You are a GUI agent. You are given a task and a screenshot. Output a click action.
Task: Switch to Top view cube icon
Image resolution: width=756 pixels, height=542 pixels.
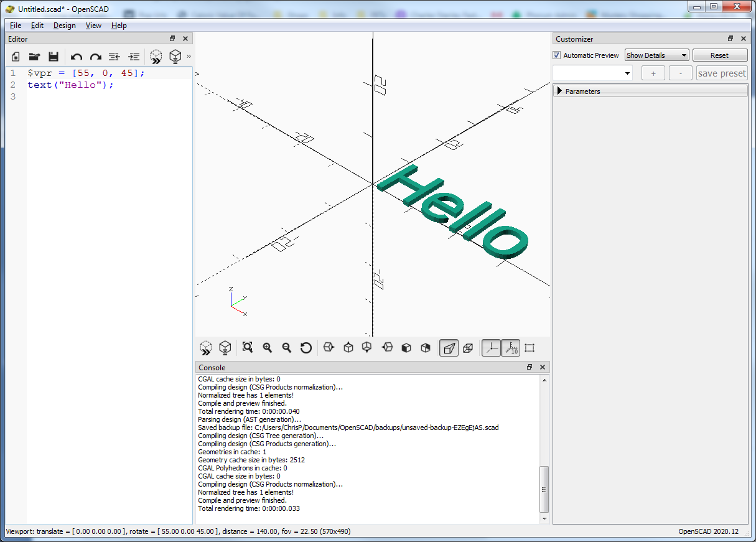click(348, 348)
